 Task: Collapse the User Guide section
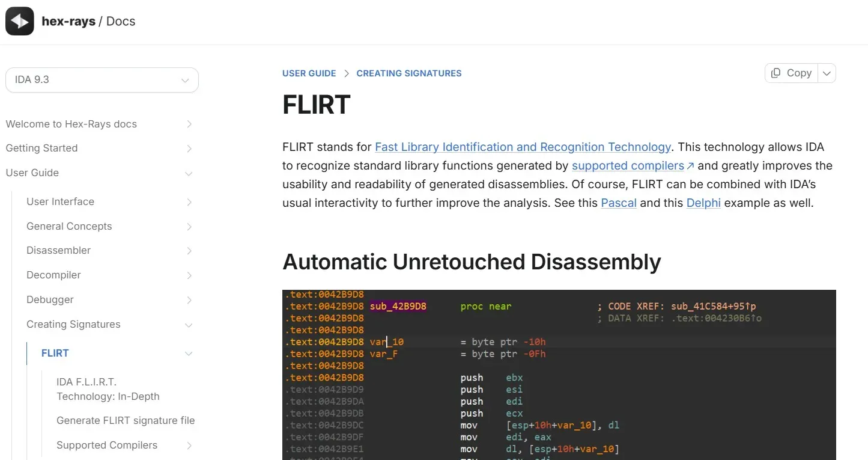tap(189, 173)
